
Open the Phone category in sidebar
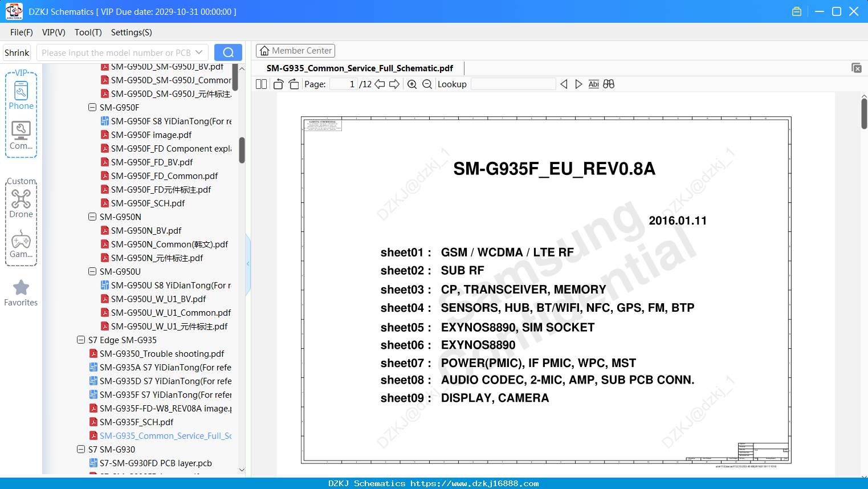(x=21, y=95)
